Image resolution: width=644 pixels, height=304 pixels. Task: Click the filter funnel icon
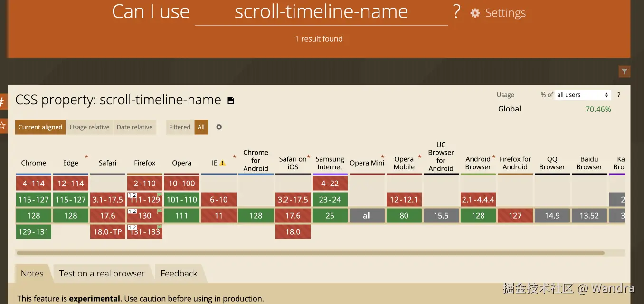click(625, 72)
